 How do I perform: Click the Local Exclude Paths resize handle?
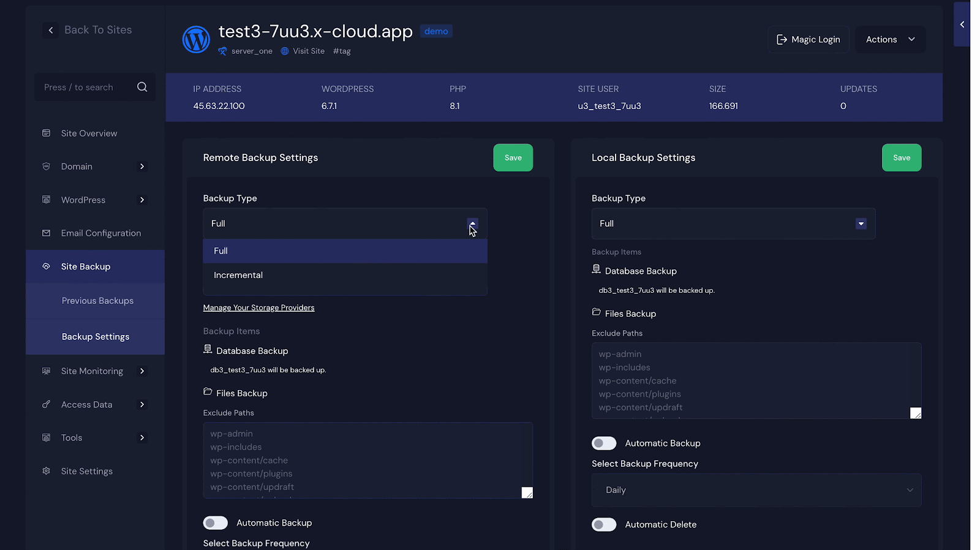(915, 413)
